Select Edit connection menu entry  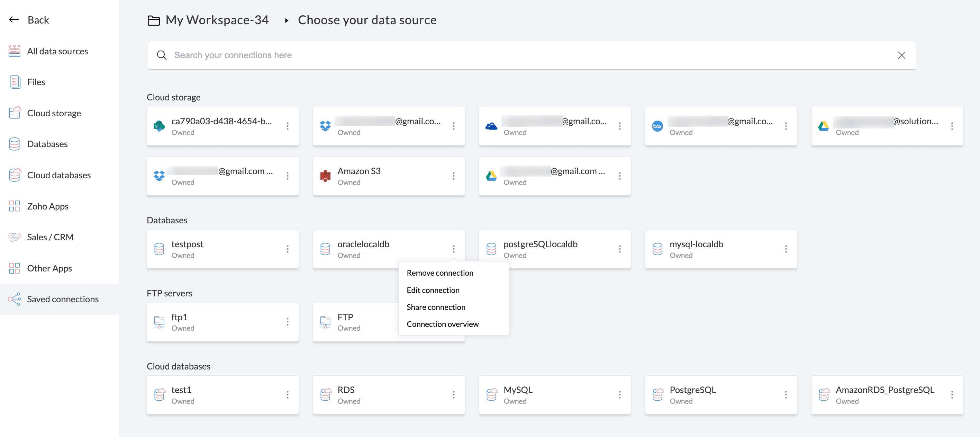point(433,290)
